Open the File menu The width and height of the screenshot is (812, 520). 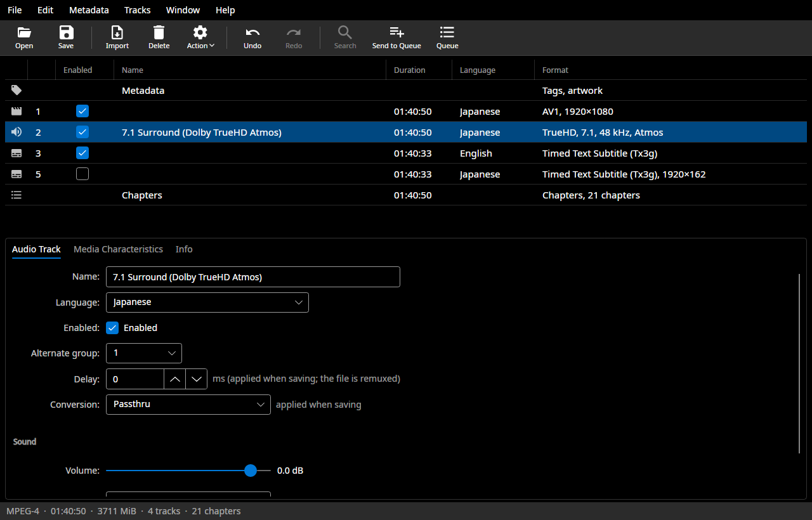coord(15,10)
